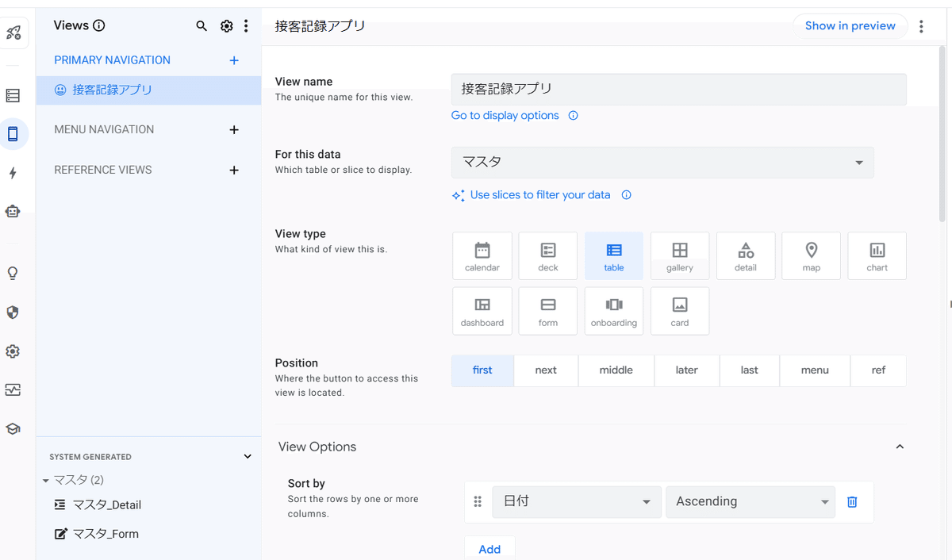Viewport: 952px width, 560px height.
Task: Click the MENU NAVIGATION heading
Action: tap(104, 130)
